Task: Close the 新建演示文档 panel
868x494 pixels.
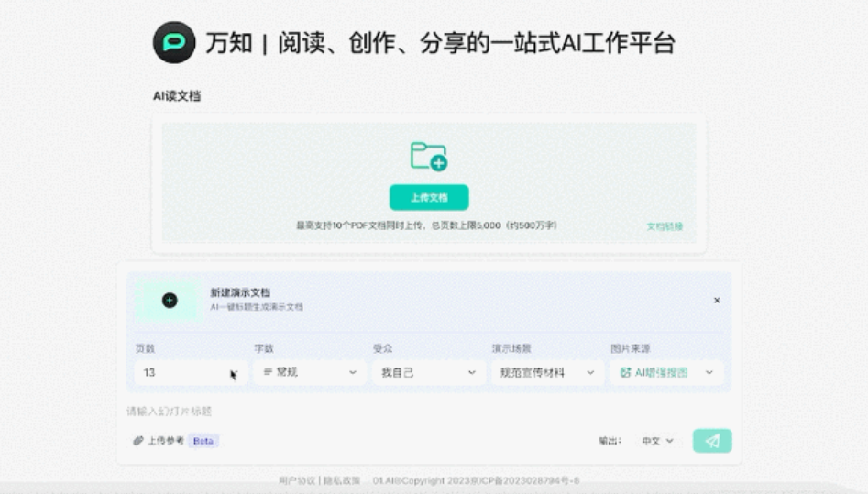Action: pyautogui.click(x=717, y=301)
